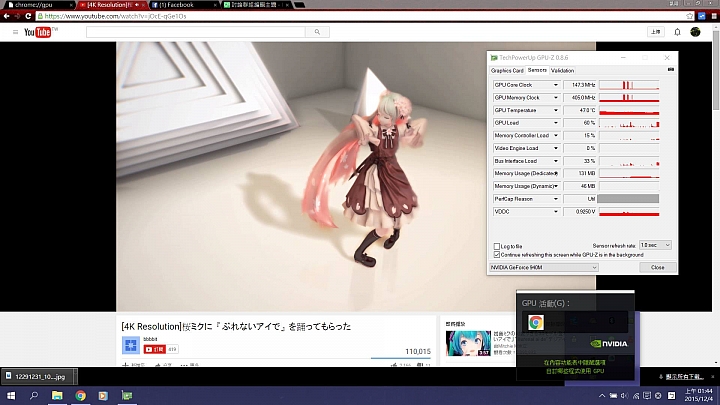720x405 pixels.
Task: Expand Bus Interface Load dropdown
Action: 556,161
